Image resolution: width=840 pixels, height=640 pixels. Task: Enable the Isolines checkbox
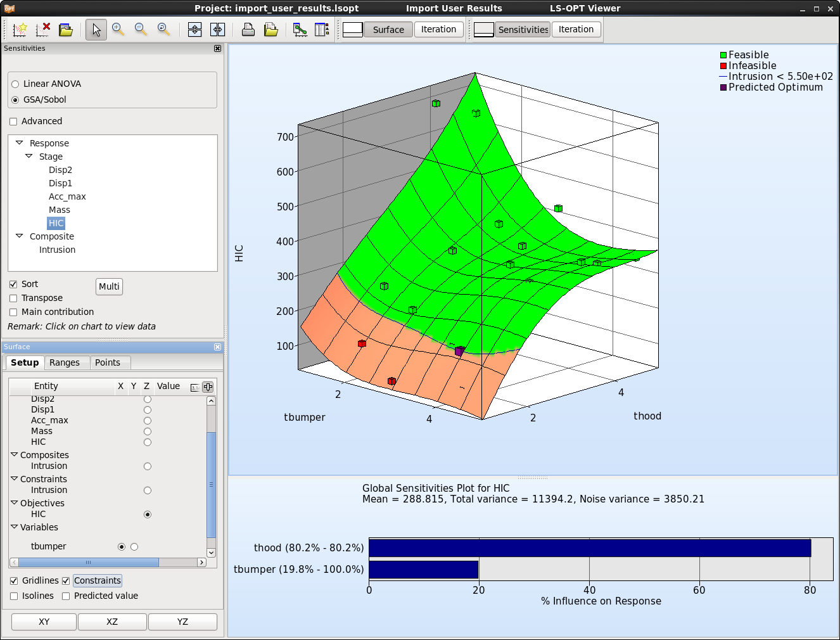point(14,596)
